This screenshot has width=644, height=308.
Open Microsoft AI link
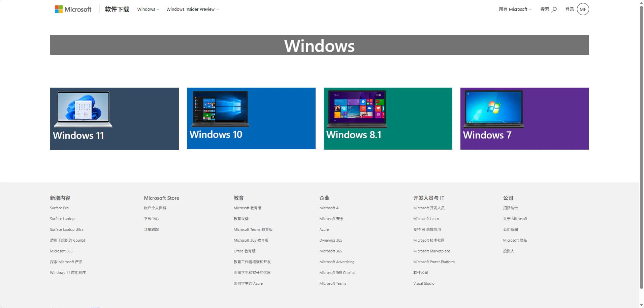[329, 208]
